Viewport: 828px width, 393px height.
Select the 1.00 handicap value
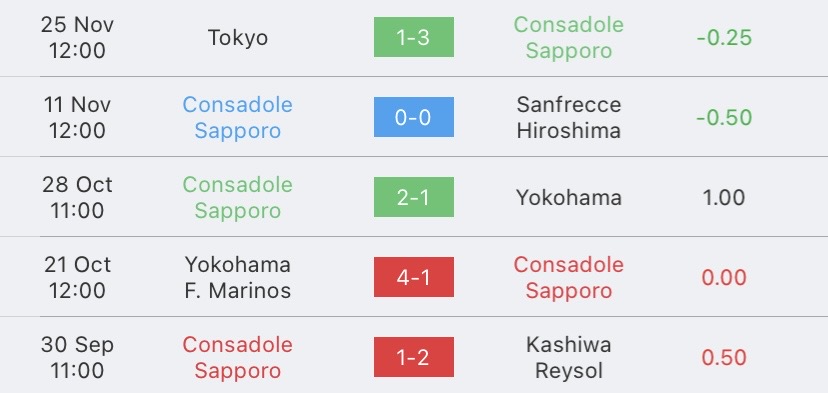click(724, 198)
